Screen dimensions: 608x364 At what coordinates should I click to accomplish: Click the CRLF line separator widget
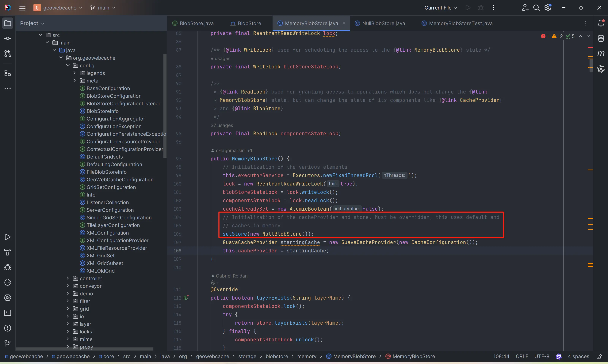click(522, 356)
